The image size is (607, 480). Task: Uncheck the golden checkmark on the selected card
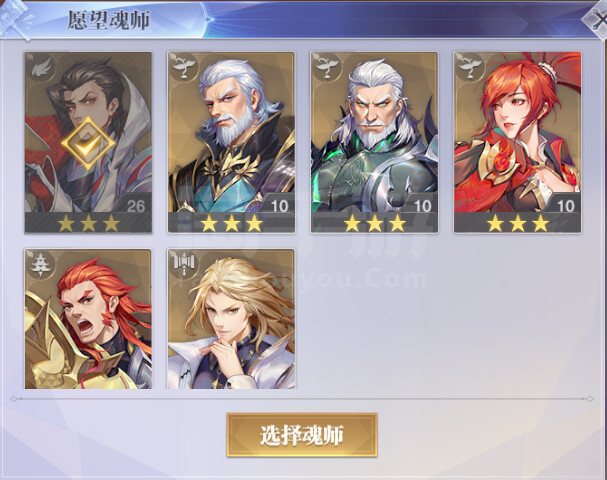[x=88, y=144]
